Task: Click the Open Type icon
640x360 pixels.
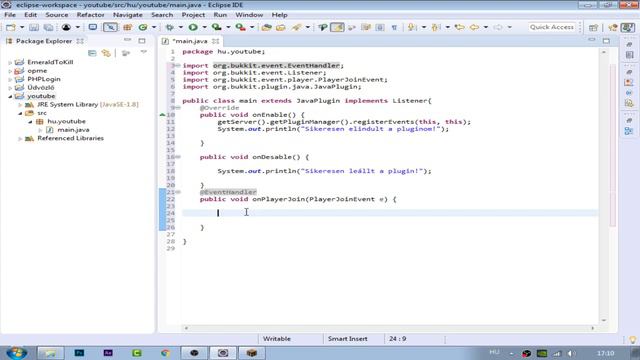Action: [x=267, y=27]
